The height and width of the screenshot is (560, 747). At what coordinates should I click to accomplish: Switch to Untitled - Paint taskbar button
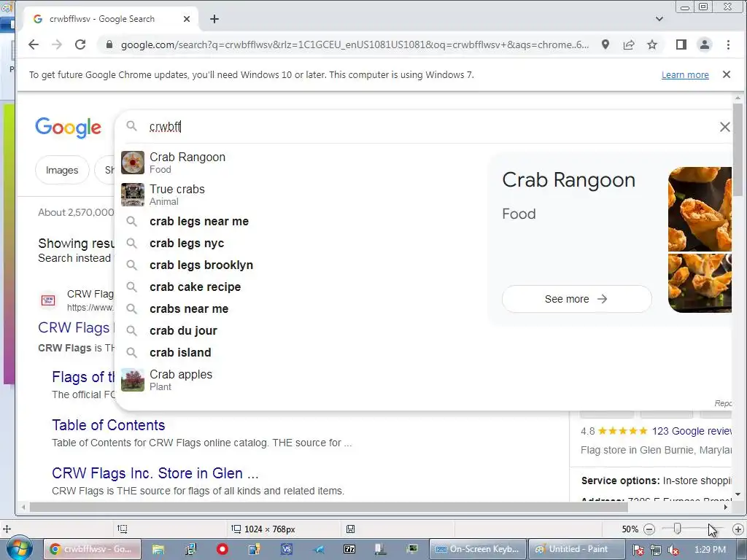576,549
